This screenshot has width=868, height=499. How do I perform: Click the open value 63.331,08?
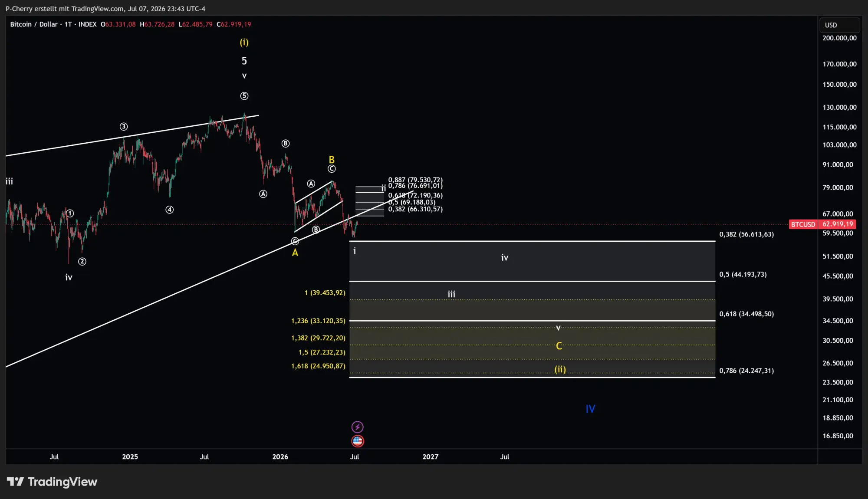[x=121, y=24]
